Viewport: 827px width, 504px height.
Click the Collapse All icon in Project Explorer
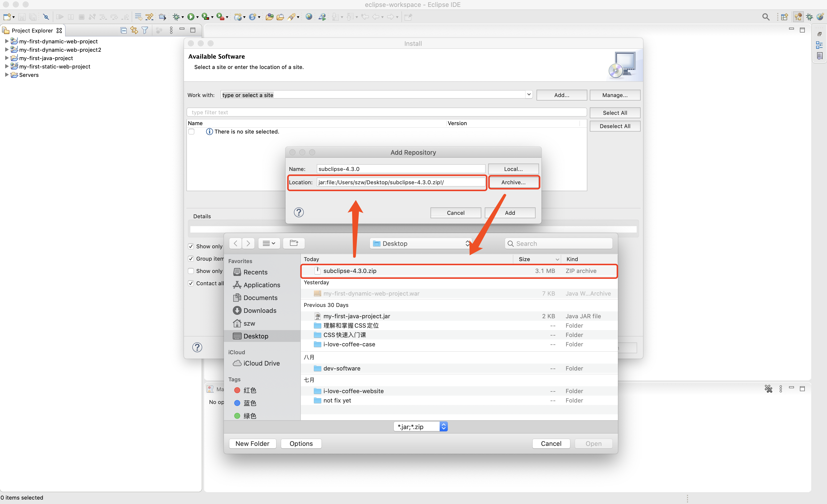[124, 31]
